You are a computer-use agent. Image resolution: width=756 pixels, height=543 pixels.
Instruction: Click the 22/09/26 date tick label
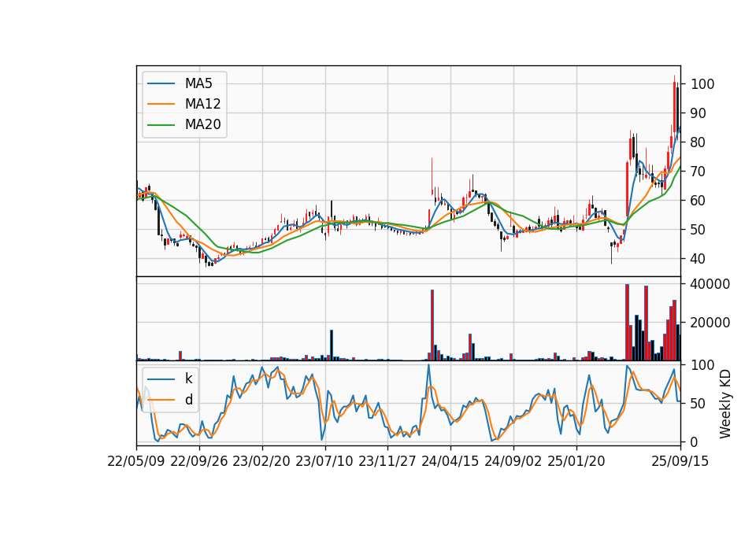[x=199, y=461]
